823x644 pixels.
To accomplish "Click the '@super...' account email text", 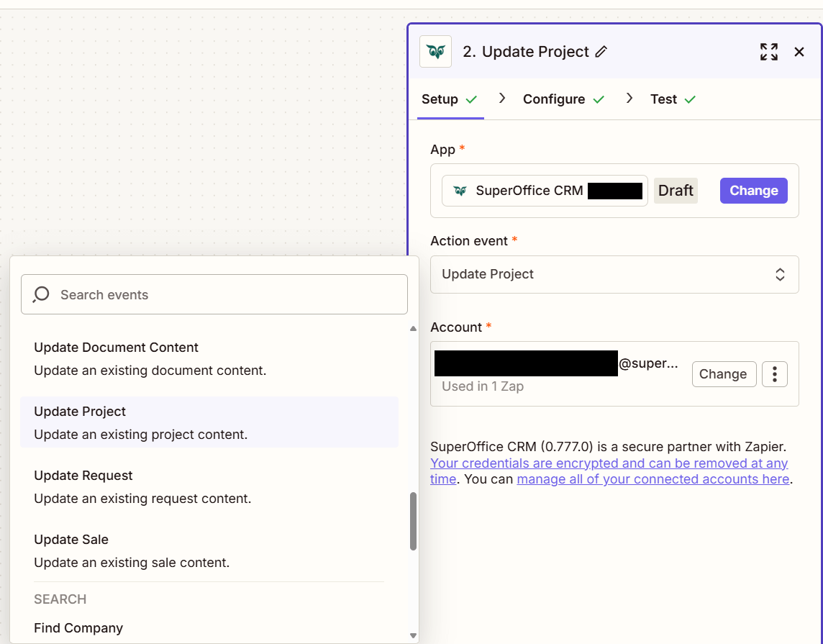I will point(648,363).
